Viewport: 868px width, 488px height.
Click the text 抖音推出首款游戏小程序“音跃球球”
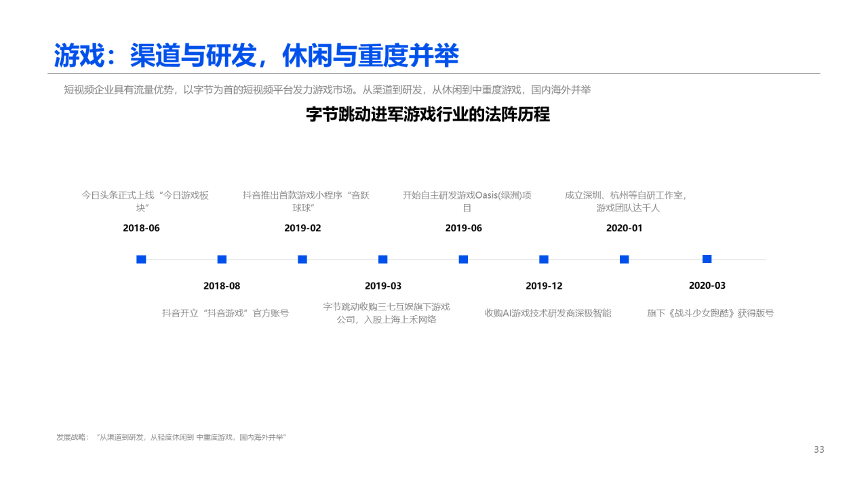(306, 201)
